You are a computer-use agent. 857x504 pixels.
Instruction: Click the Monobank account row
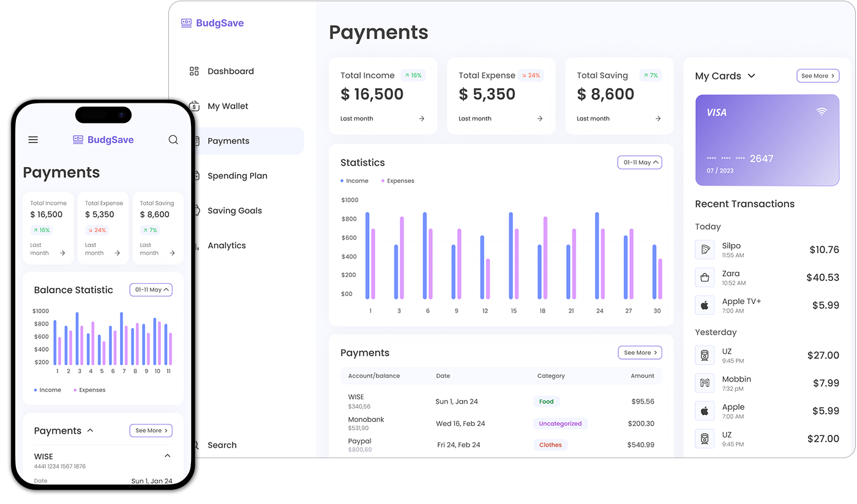(501, 423)
